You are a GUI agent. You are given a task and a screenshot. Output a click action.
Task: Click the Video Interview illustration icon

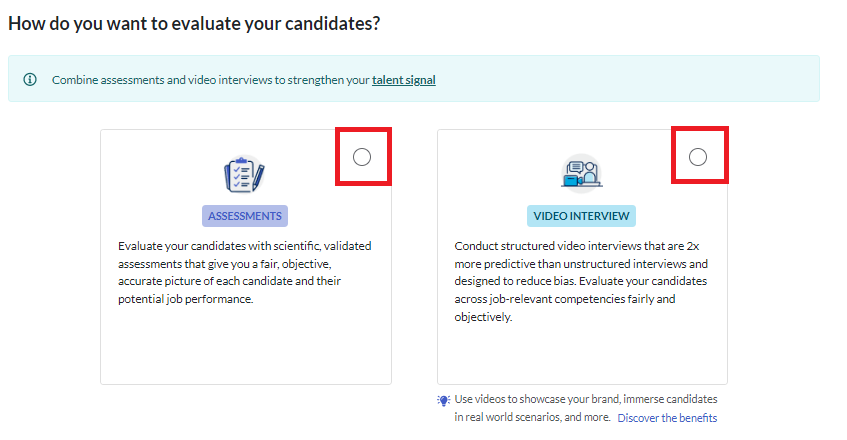coord(581,174)
